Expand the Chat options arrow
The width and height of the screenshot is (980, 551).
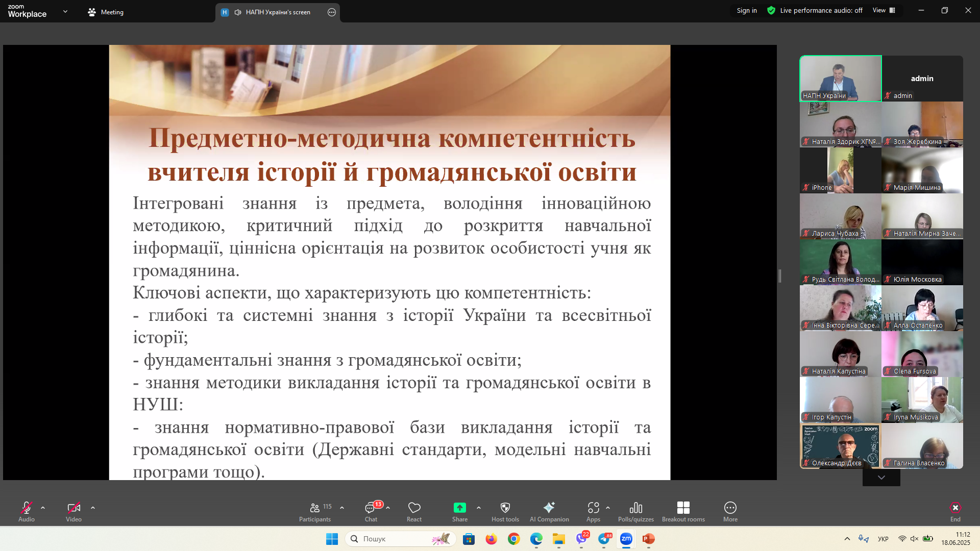(388, 508)
